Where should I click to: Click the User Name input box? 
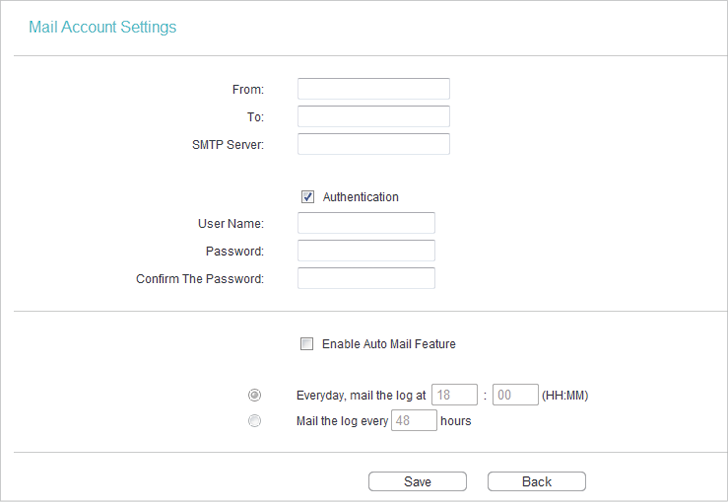coord(366,223)
